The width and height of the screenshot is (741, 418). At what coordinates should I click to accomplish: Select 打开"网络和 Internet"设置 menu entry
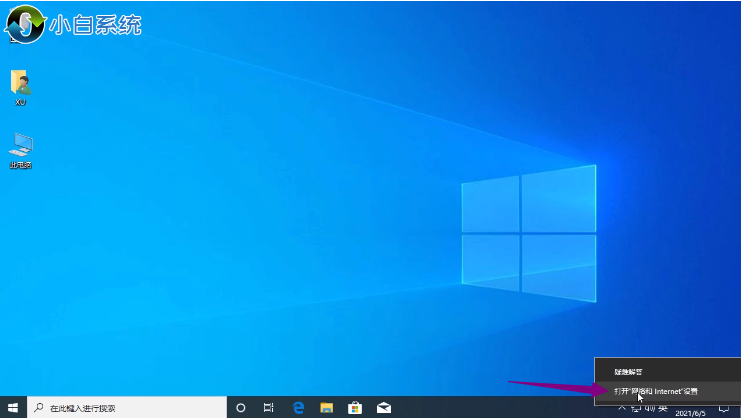(668, 391)
